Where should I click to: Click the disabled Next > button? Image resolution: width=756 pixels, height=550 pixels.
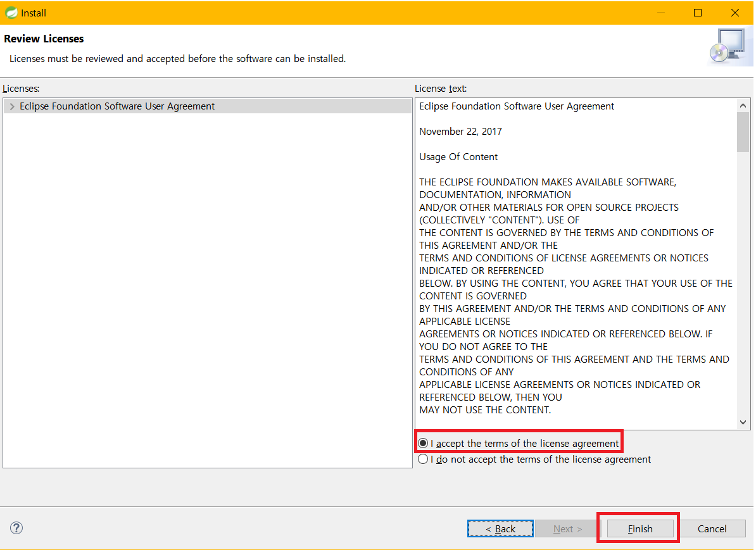click(x=567, y=528)
